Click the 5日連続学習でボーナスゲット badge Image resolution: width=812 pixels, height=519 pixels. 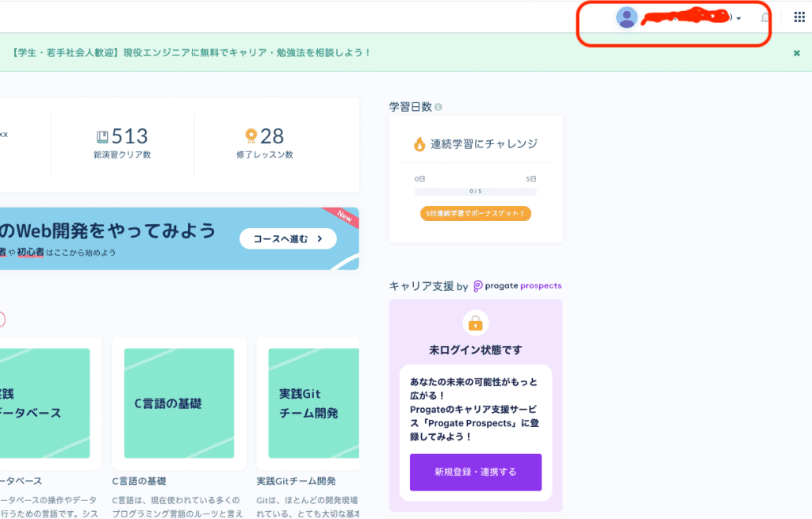pyautogui.click(x=476, y=214)
